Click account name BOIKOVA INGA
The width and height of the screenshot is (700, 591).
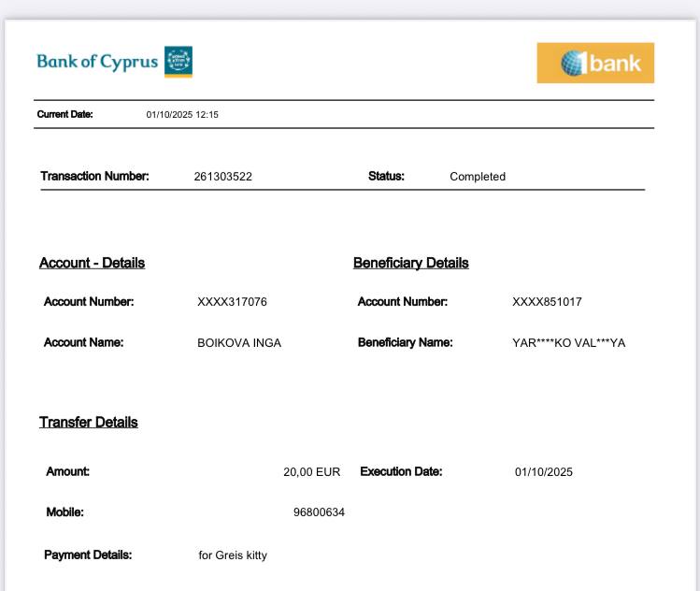point(238,343)
